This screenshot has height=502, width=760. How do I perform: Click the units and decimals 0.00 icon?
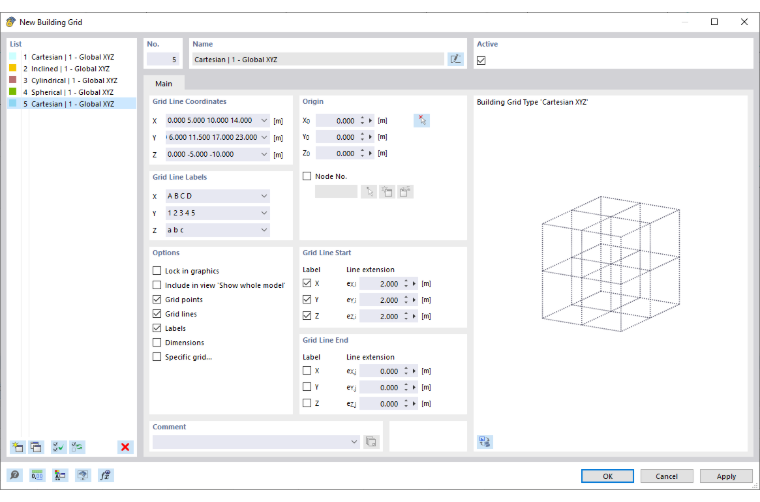[x=37, y=475]
